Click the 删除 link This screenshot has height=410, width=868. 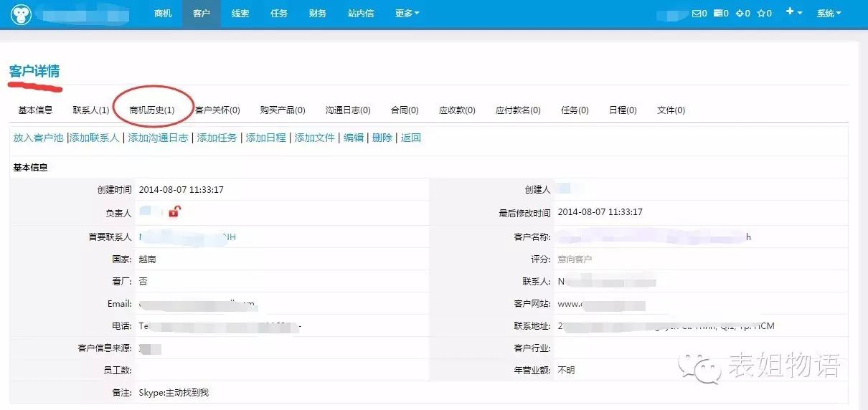pos(382,138)
